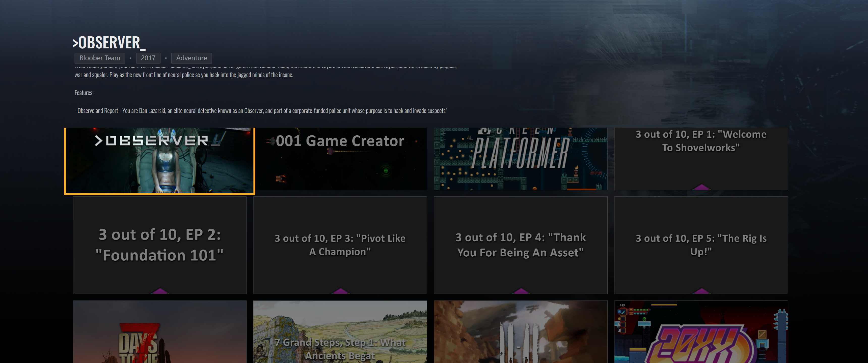
Task: Open the desert canyon game tile beside 20XX
Action: click(521, 332)
